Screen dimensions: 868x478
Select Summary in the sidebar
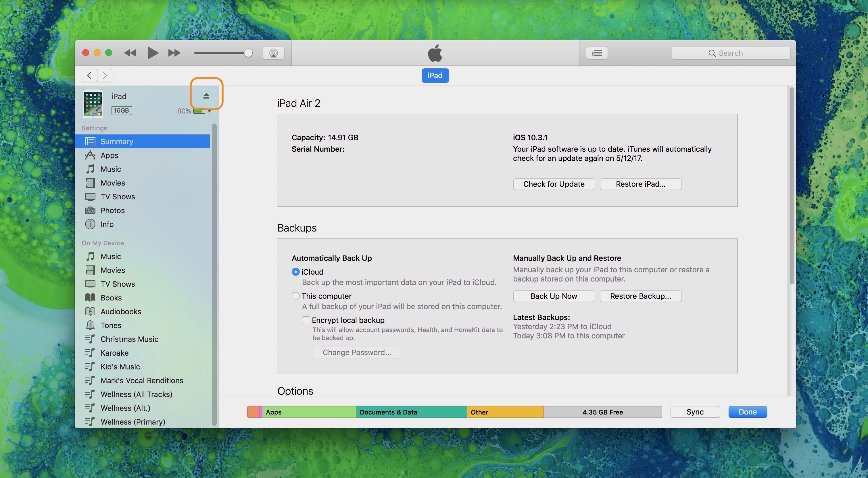(117, 142)
